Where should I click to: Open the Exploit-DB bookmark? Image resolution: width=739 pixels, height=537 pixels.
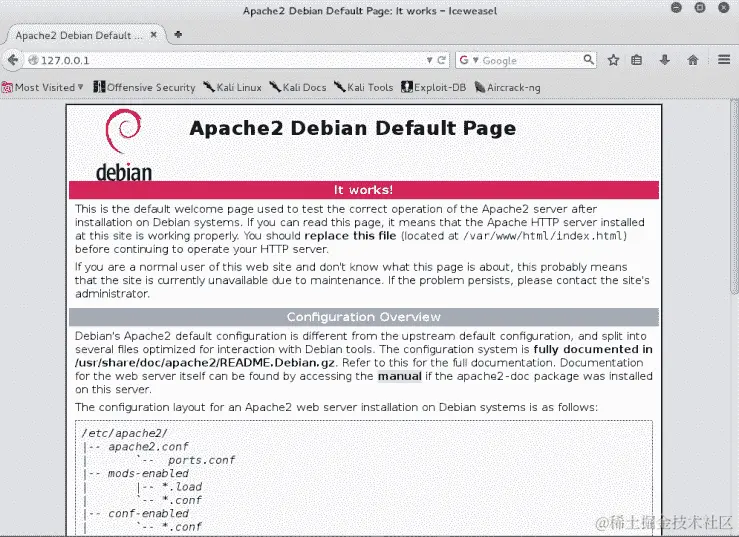pyautogui.click(x=434, y=87)
